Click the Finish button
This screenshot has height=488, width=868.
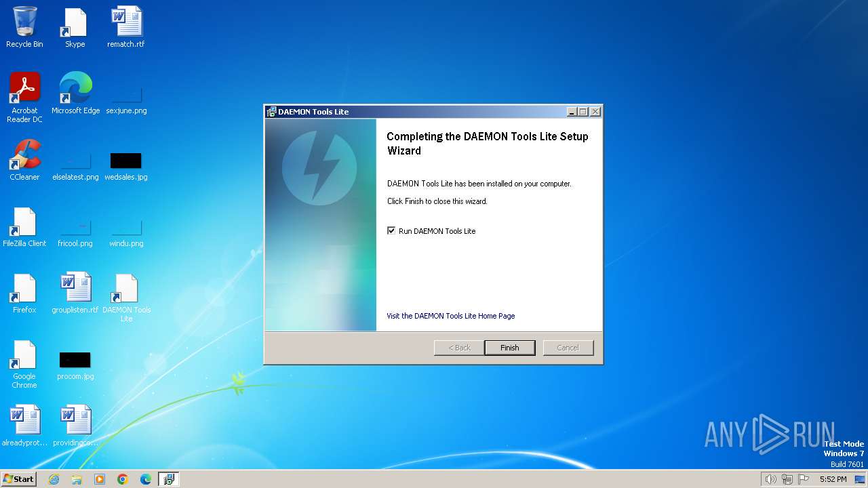[510, 348]
